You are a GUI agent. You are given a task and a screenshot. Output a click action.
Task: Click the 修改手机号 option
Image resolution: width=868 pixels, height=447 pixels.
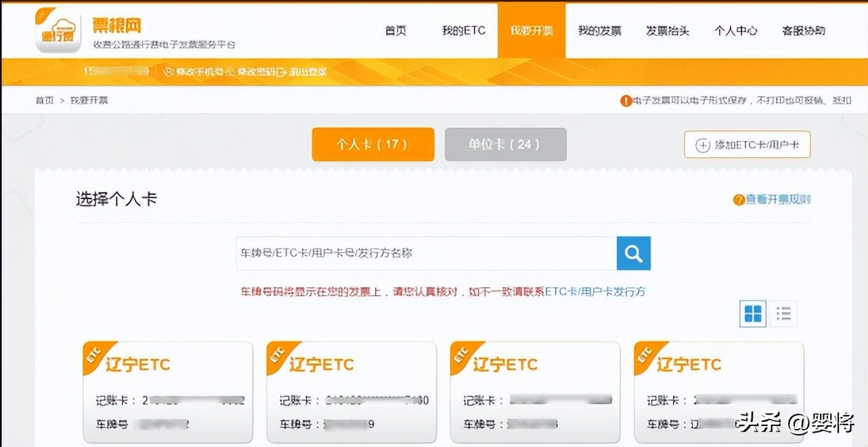(198, 71)
